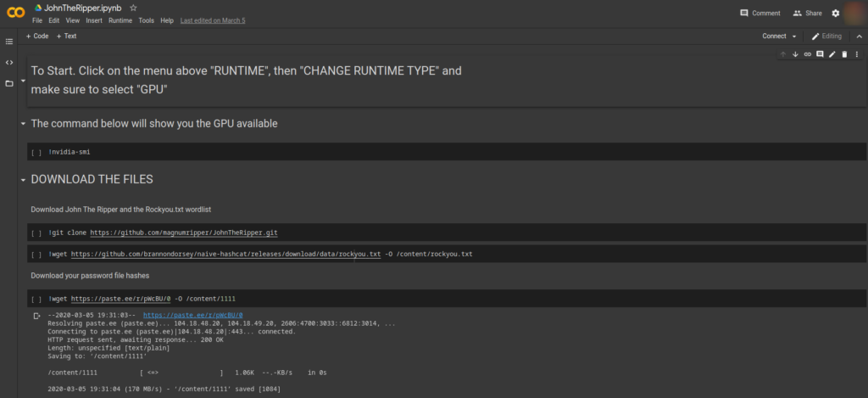Open paste.ee link in the wget command
The height and width of the screenshot is (398, 868).
coord(120,299)
